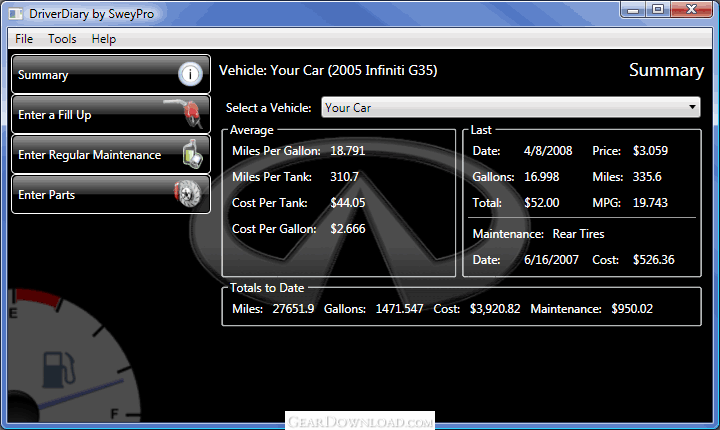Click the DriverDiary app icon in title bar
Viewport: 720px width, 430px height.
tap(16, 14)
